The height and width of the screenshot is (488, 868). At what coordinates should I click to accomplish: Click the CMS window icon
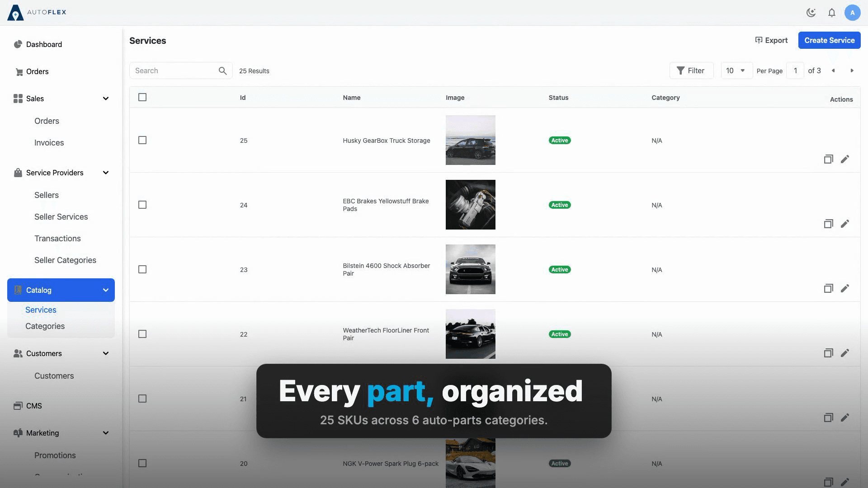[18, 406]
